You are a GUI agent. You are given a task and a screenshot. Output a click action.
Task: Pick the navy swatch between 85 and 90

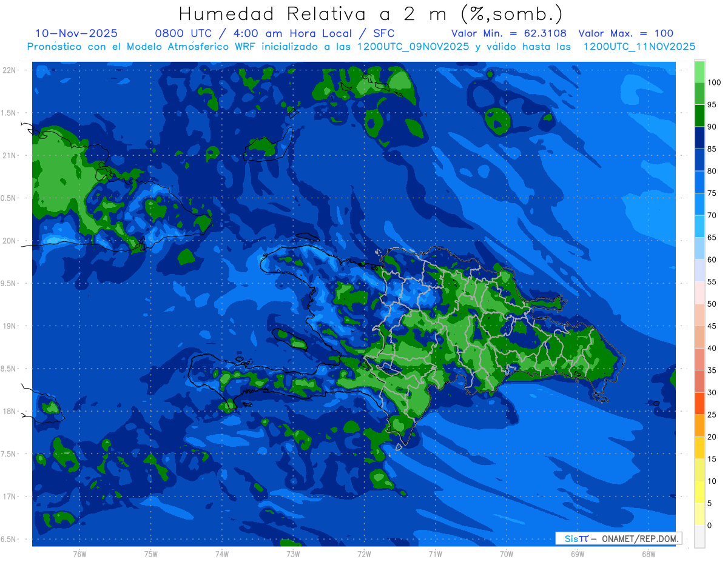click(699, 138)
